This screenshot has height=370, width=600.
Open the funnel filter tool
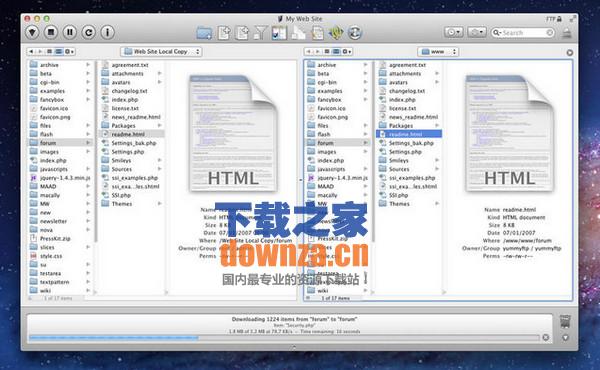(261, 33)
